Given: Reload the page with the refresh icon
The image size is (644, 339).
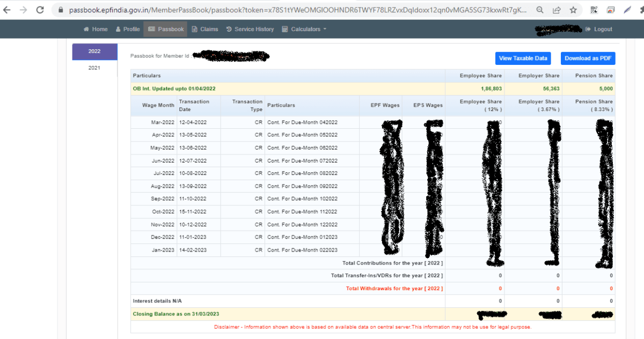Looking at the screenshot, I should tap(40, 10).
